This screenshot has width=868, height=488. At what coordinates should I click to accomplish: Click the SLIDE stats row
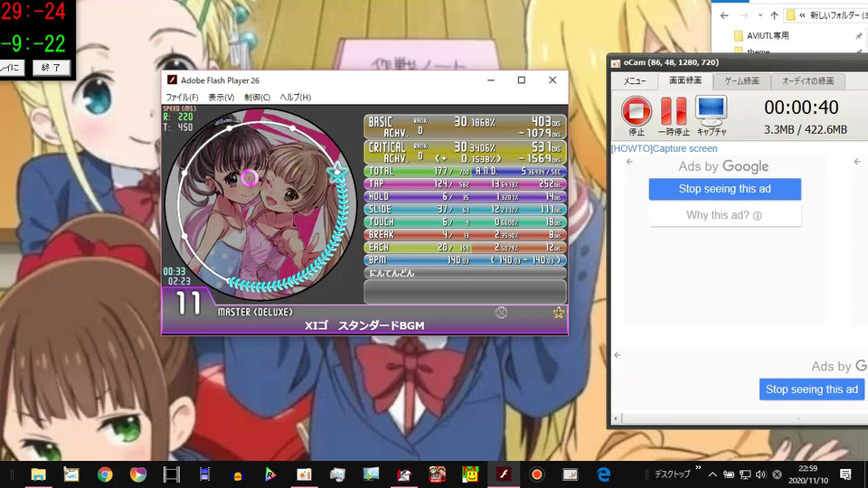coord(465,209)
